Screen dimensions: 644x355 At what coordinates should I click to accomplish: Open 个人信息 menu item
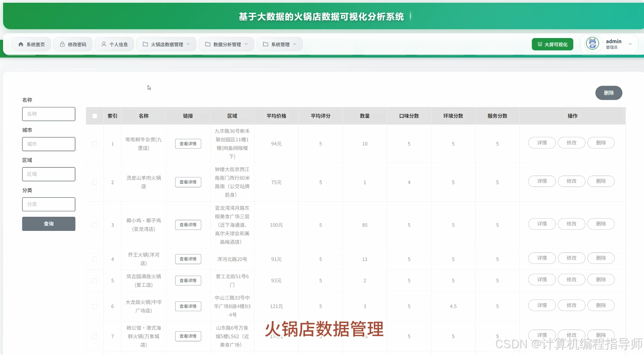(114, 44)
